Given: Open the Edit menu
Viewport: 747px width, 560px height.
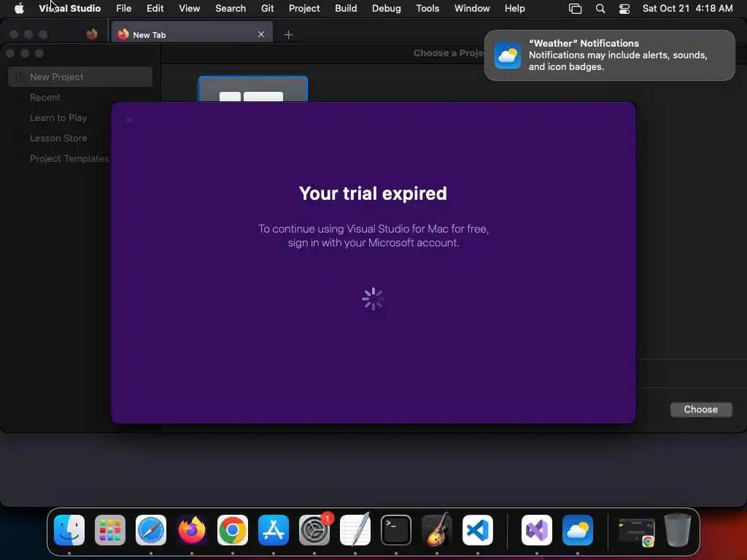Looking at the screenshot, I should [x=155, y=8].
